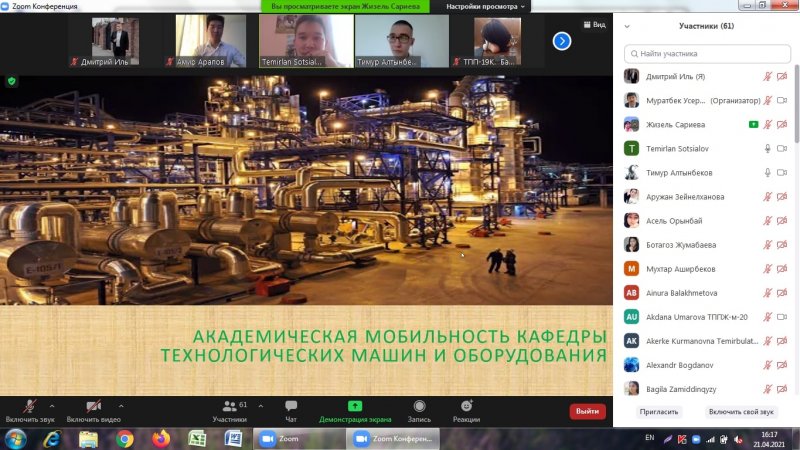The width and height of the screenshot is (800, 450).
Task: Open Word from taskbar
Action: pos(233,439)
